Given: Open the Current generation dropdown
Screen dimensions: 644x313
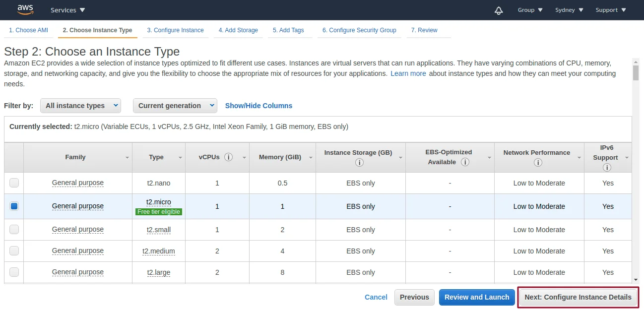Looking at the screenshot, I should (175, 106).
